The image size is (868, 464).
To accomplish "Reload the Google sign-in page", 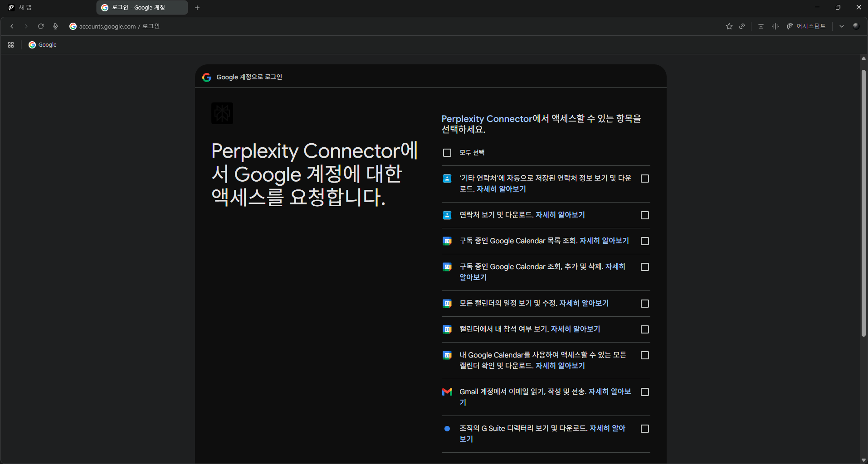I will (x=41, y=26).
